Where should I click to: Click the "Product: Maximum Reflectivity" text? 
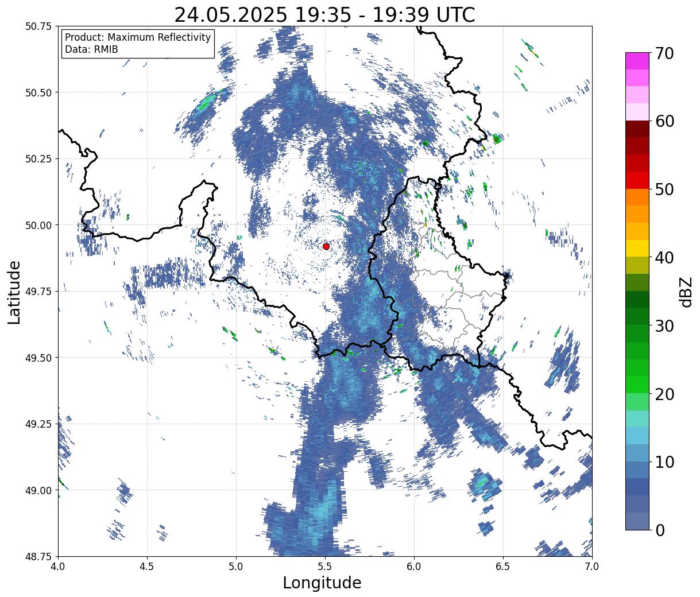138,37
